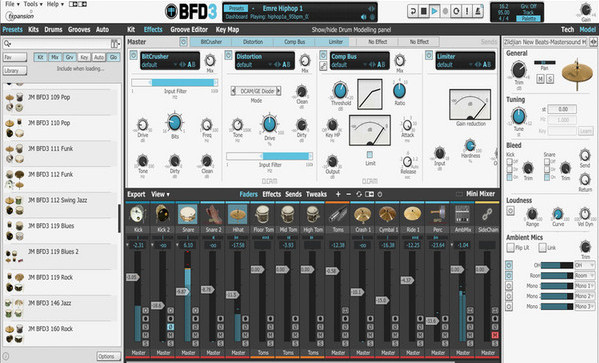Toggle the BitCrusher effect power button
599x363 pixels.
click(x=133, y=55)
